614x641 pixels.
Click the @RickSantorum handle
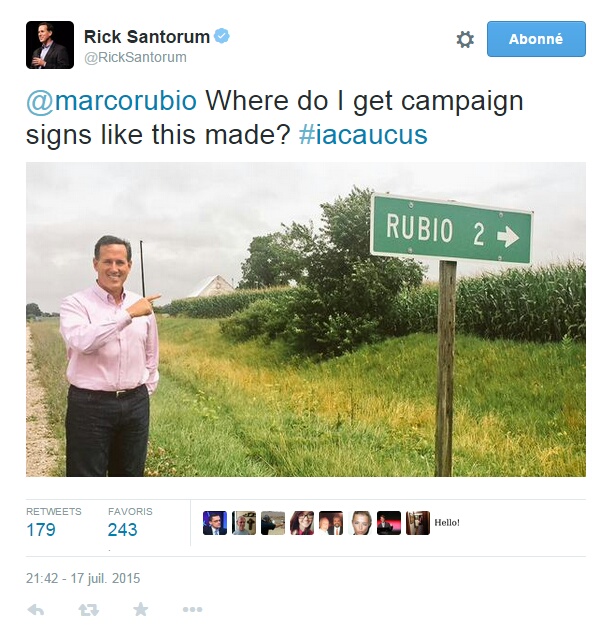tap(135, 57)
